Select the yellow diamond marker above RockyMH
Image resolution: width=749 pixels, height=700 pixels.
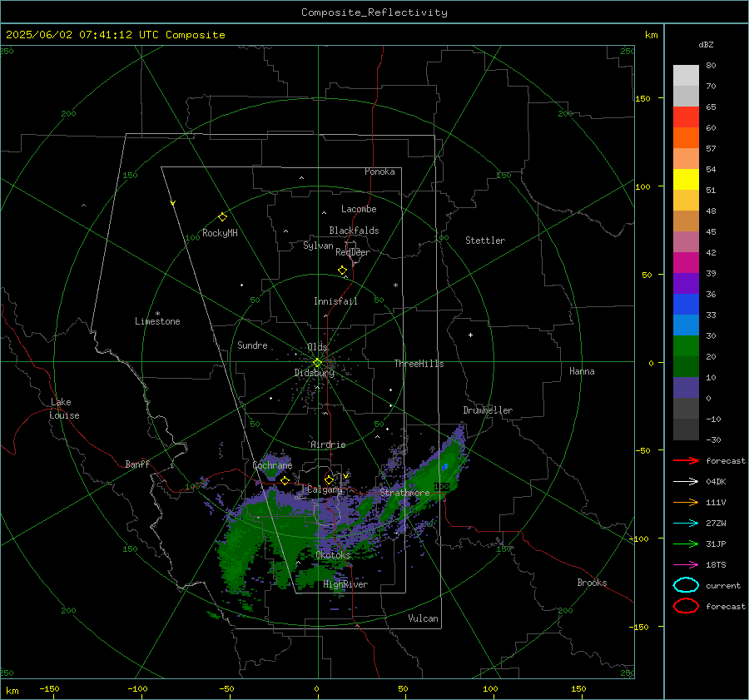pos(222,217)
